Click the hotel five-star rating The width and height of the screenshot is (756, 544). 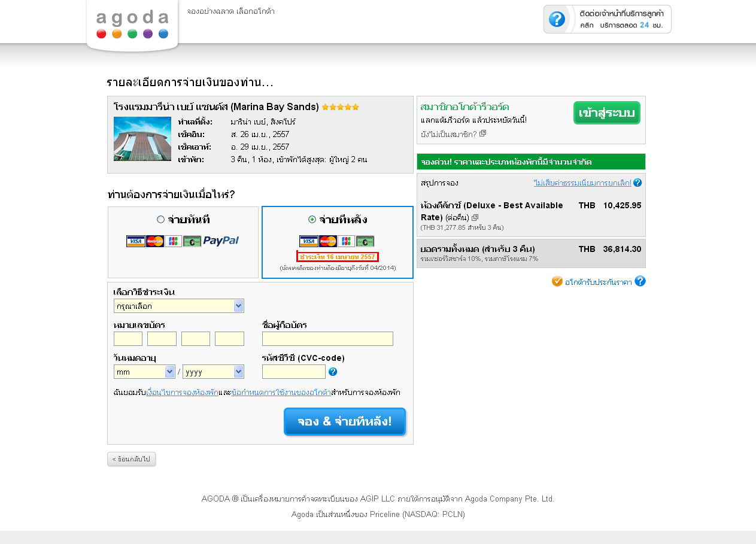point(341,107)
